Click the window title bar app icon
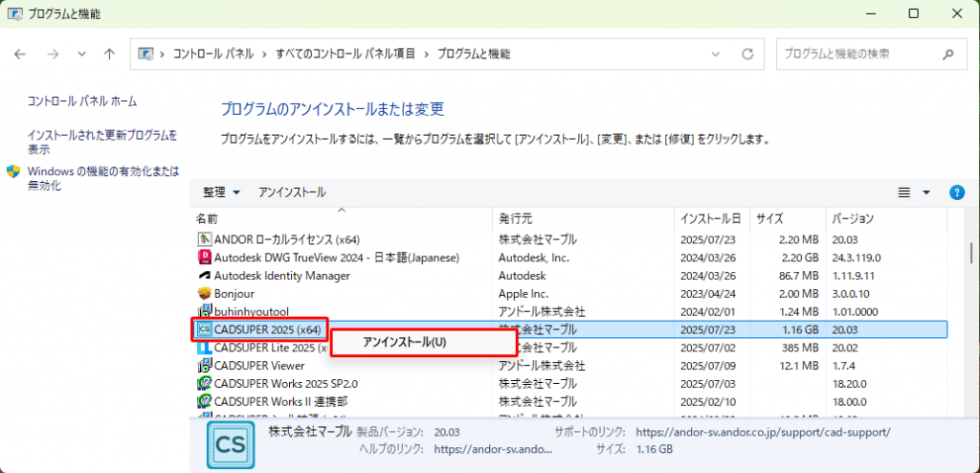The image size is (980, 473). click(x=16, y=13)
